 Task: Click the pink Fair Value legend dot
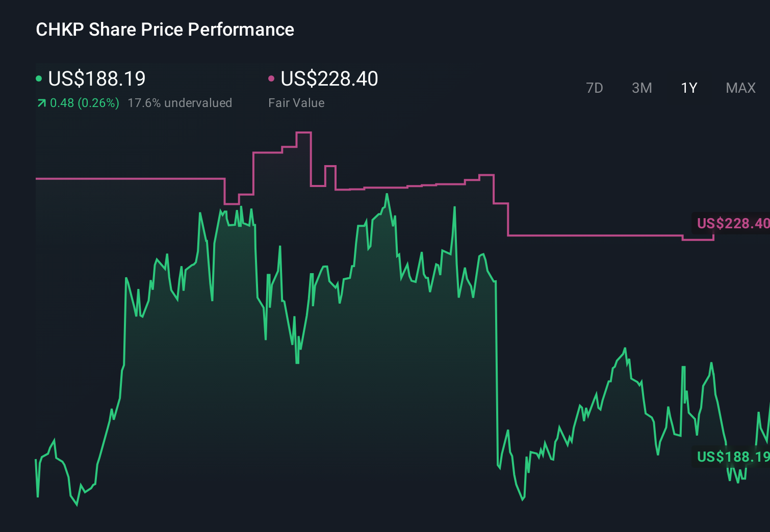271,77
